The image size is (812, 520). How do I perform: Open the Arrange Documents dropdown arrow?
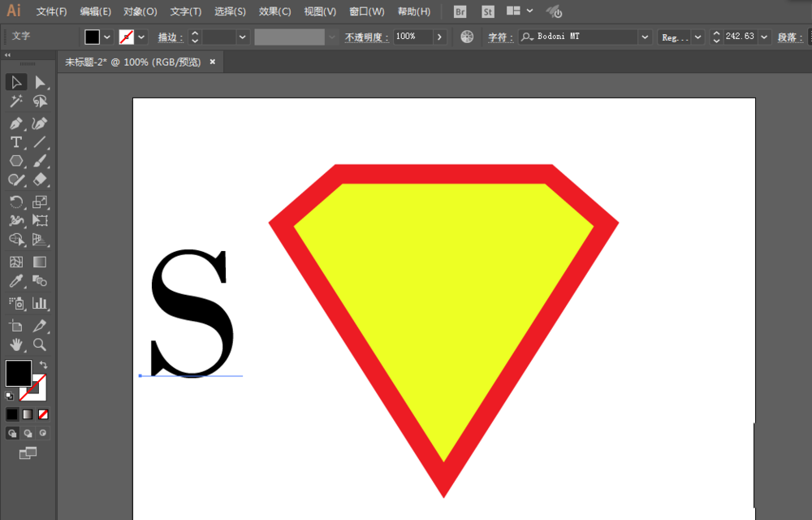click(529, 11)
